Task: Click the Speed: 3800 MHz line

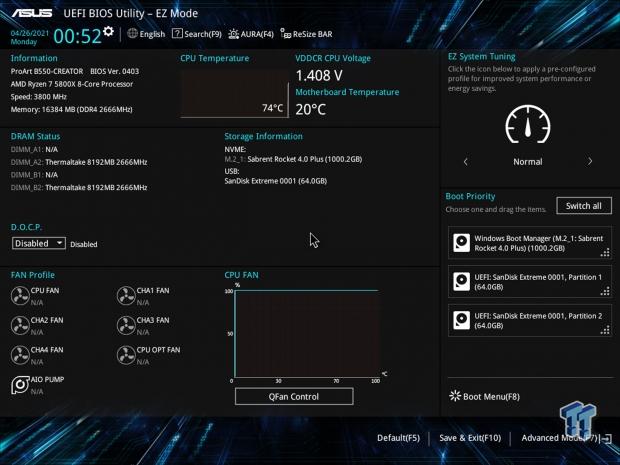Action: click(x=39, y=96)
